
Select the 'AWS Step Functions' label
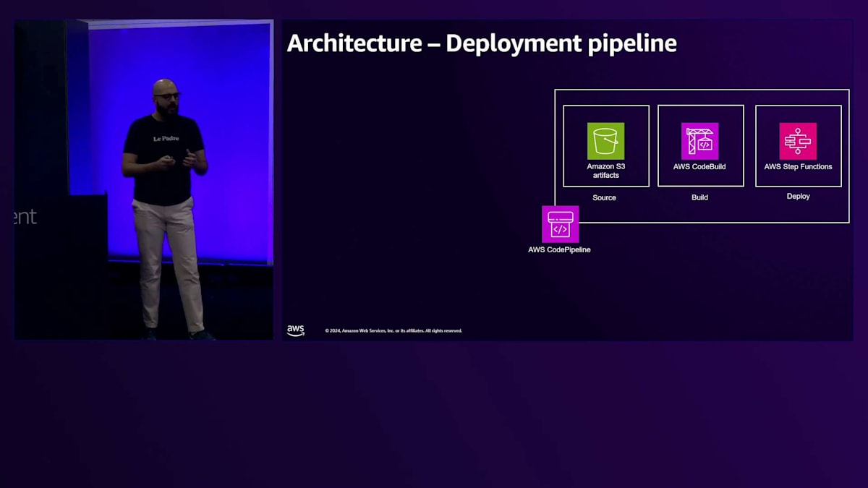coord(799,167)
